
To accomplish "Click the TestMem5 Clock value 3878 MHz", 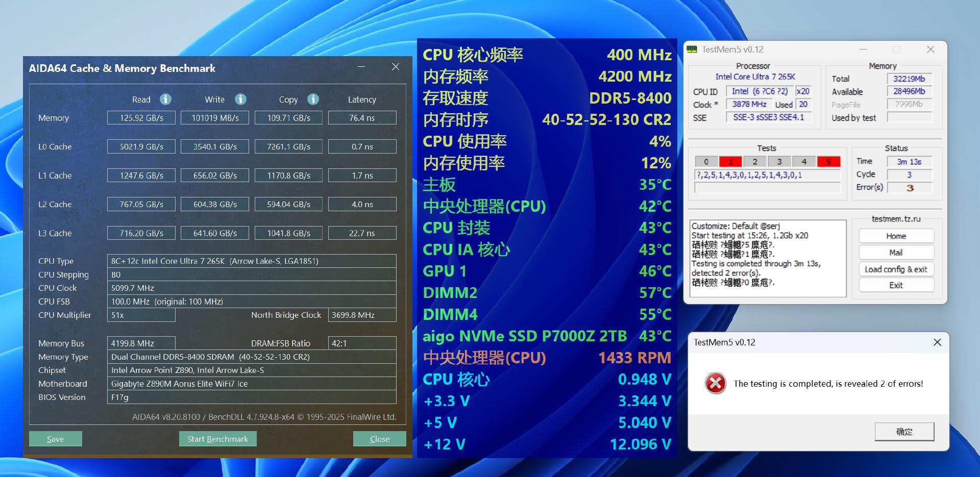I will [x=749, y=104].
